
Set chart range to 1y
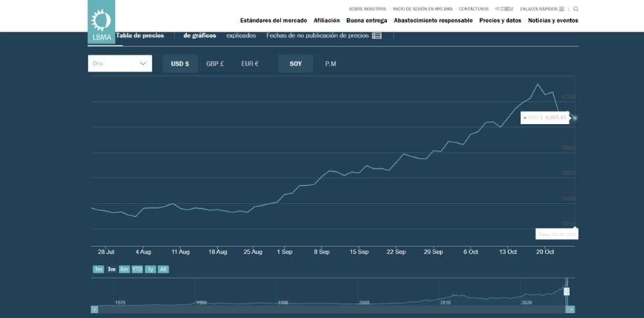[150, 269]
